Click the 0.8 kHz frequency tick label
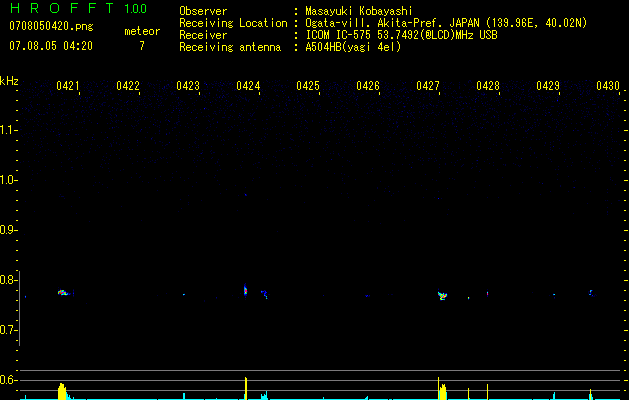The image size is (629, 400). click(7, 280)
